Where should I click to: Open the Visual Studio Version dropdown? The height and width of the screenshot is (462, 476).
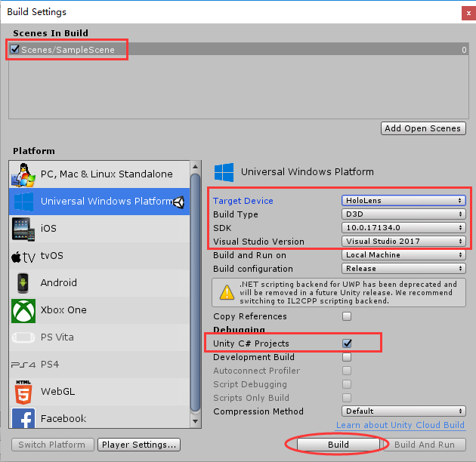(403, 241)
